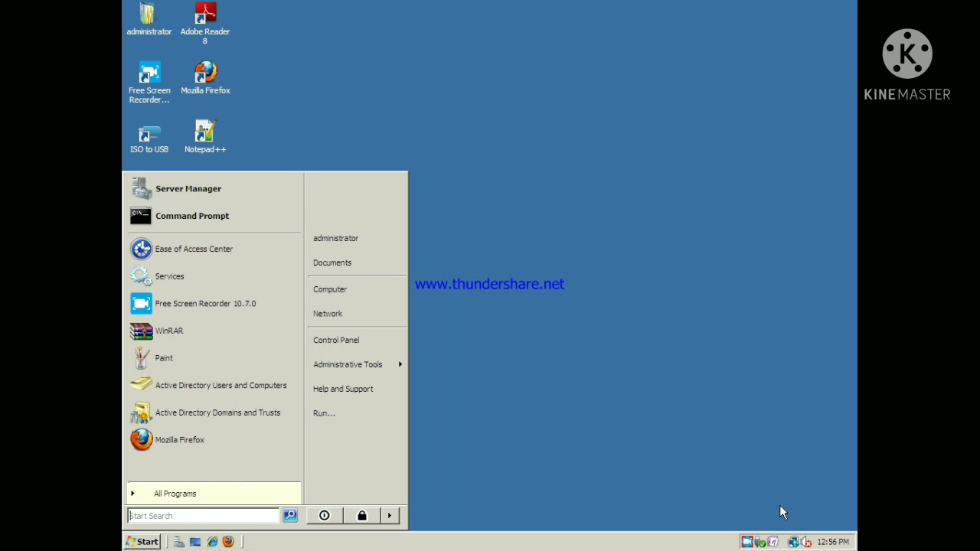Expand Administrative Tools submenu

(x=357, y=364)
